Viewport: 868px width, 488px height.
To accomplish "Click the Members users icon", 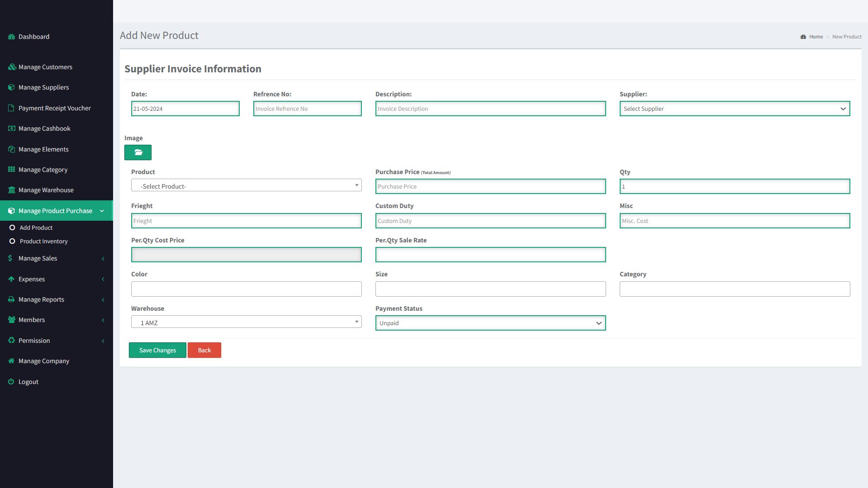I will 11,320.
